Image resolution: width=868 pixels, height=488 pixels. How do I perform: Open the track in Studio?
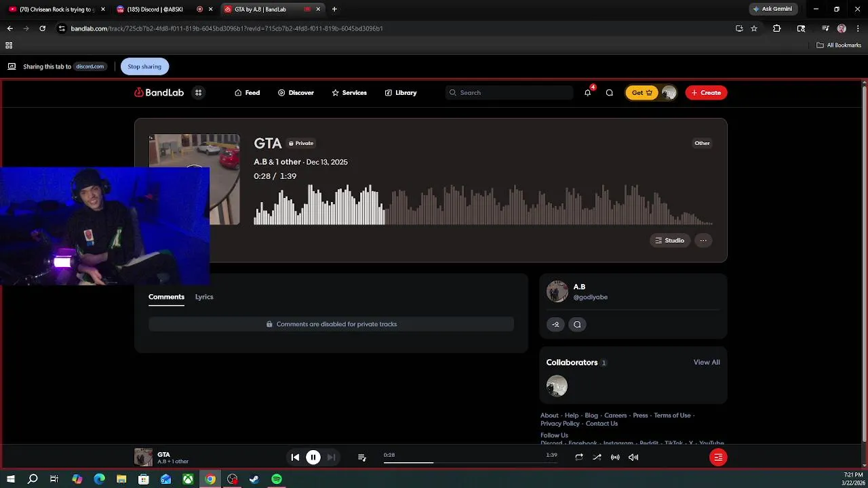(x=670, y=241)
